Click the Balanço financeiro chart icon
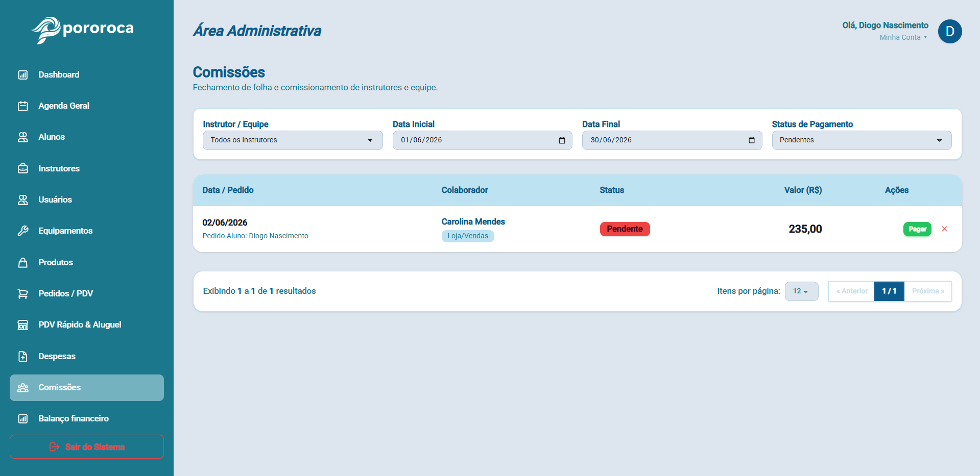Screen dimensions: 980x476 click(x=23, y=419)
